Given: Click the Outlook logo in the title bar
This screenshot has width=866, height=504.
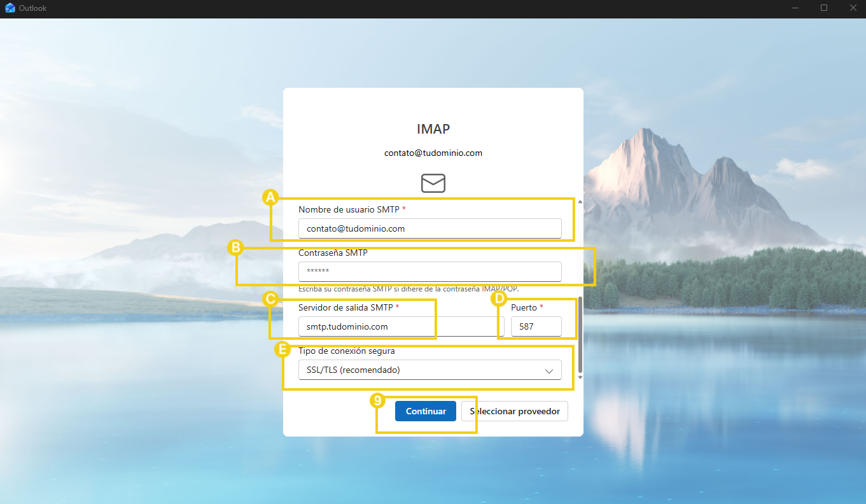Looking at the screenshot, I should pos(10,8).
